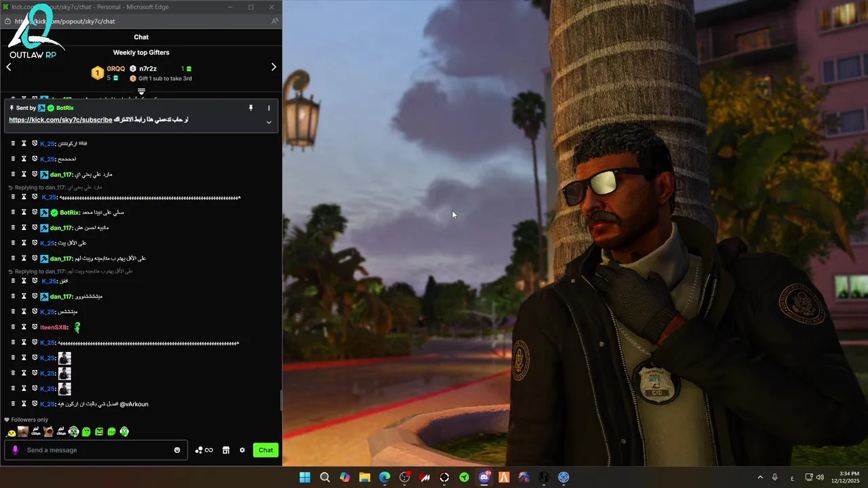Timeout dan_117's first Arabic message

pyautogui.click(x=24, y=175)
